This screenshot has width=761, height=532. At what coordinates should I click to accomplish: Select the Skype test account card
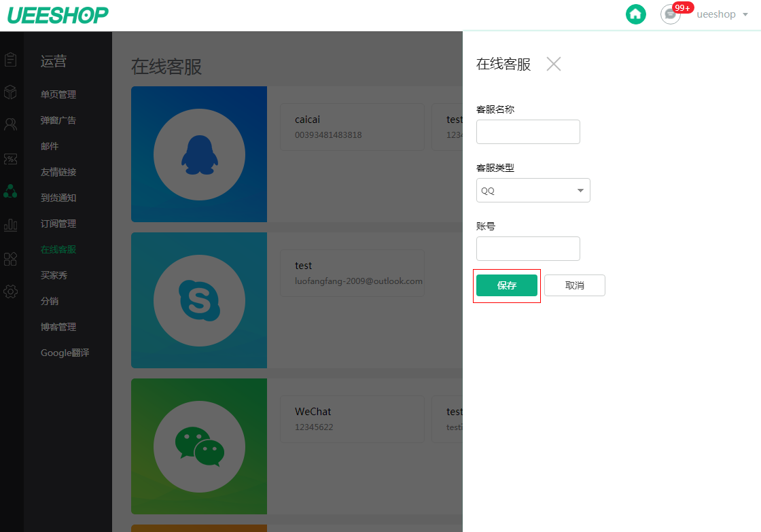[x=353, y=273]
